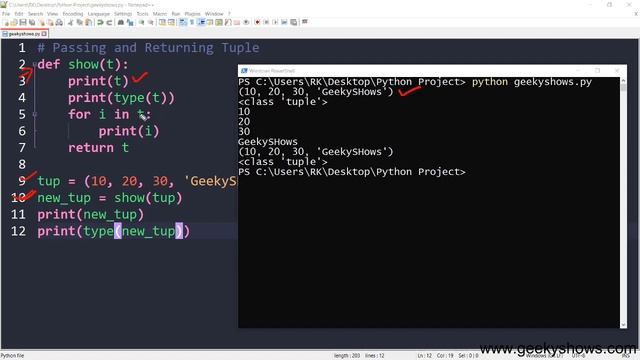The width and height of the screenshot is (640, 360).
Task: Click the UTF-8 encoding status bar entry
Action: [x=578, y=356]
